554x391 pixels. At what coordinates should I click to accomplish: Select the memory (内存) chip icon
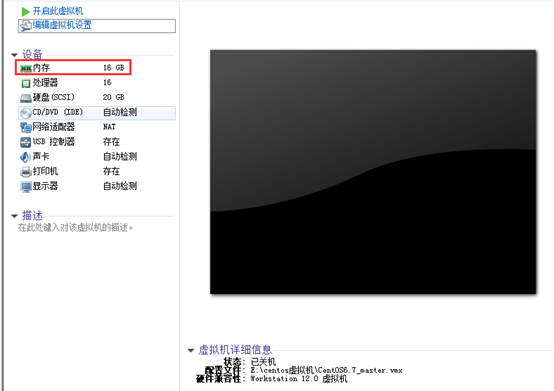(25, 68)
